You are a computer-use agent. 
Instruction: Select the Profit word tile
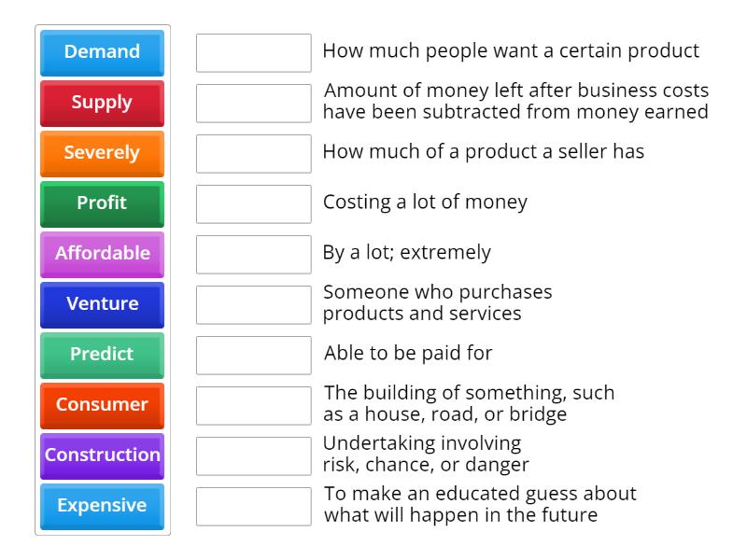pos(101,203)
